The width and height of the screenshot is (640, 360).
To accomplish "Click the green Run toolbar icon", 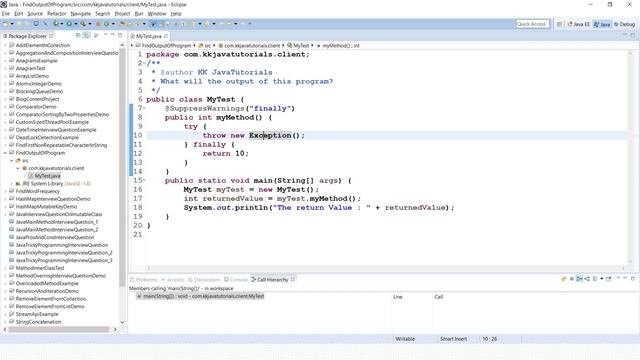I will tap(69, 24).
